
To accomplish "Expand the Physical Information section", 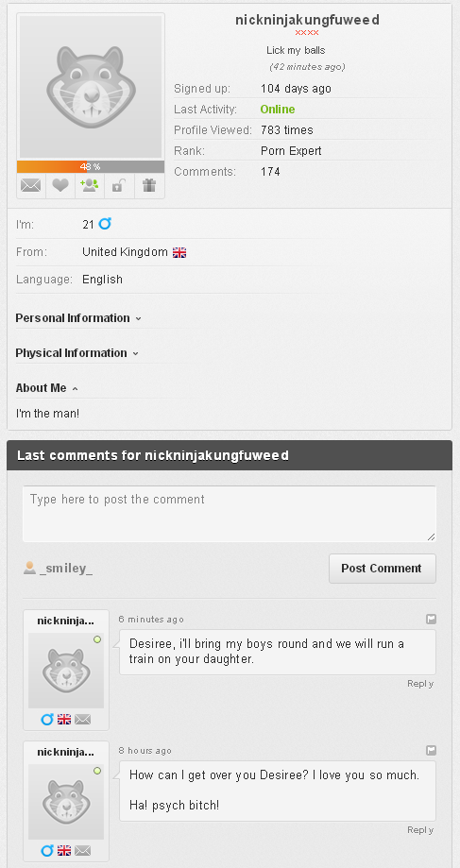I will 77,353.
